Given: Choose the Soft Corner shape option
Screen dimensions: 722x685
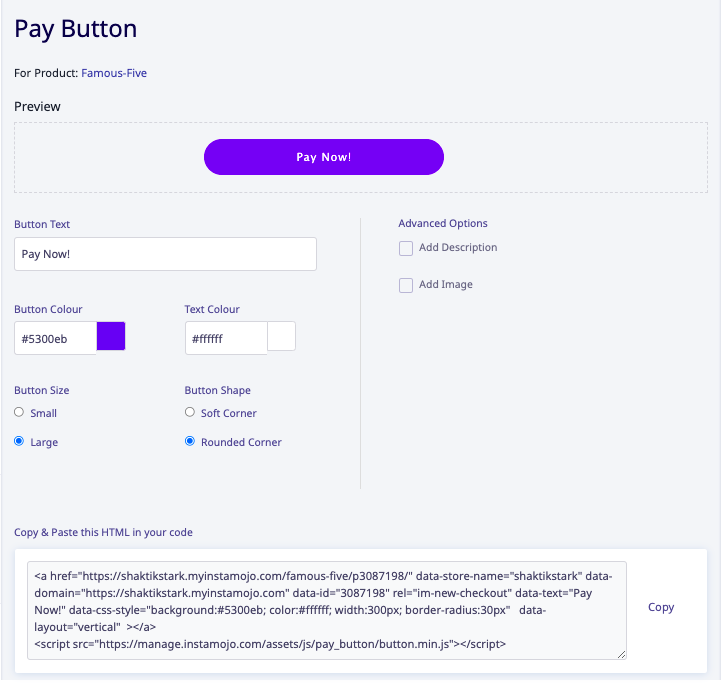Looking at the screenshot, I should tap(190, 412).
